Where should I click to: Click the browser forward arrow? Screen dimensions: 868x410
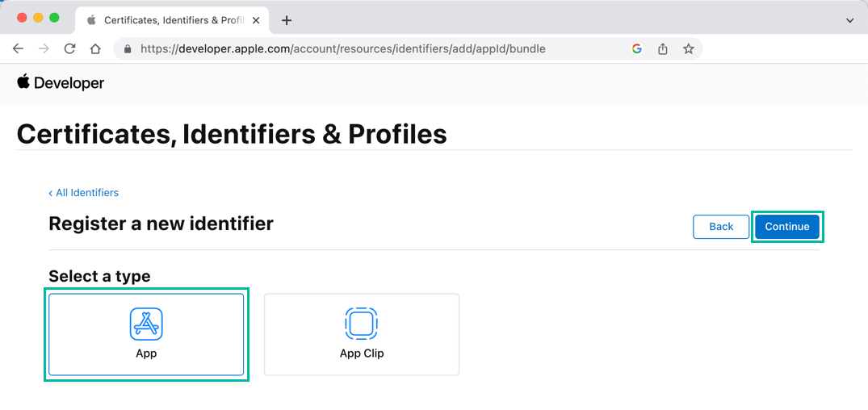click(x=44, y=48)
